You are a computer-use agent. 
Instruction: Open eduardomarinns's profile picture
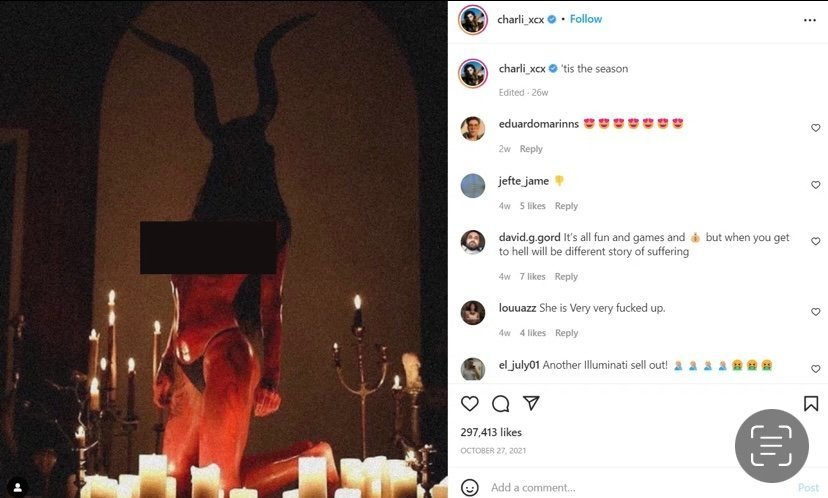(x=473, y=128)
